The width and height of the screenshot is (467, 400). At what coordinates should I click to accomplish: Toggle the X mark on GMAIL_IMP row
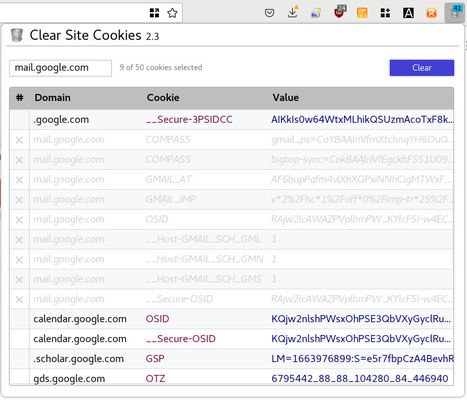pos(19,200)
